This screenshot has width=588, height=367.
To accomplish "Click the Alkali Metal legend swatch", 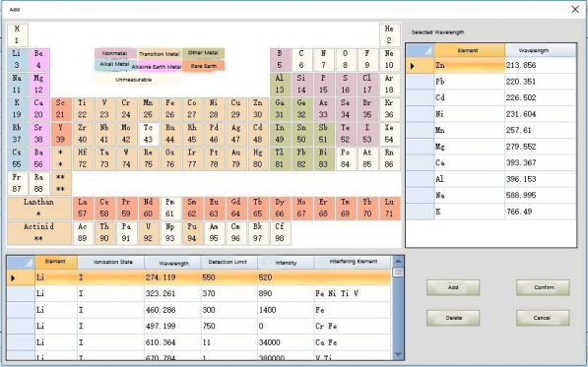I will point(114,64).
